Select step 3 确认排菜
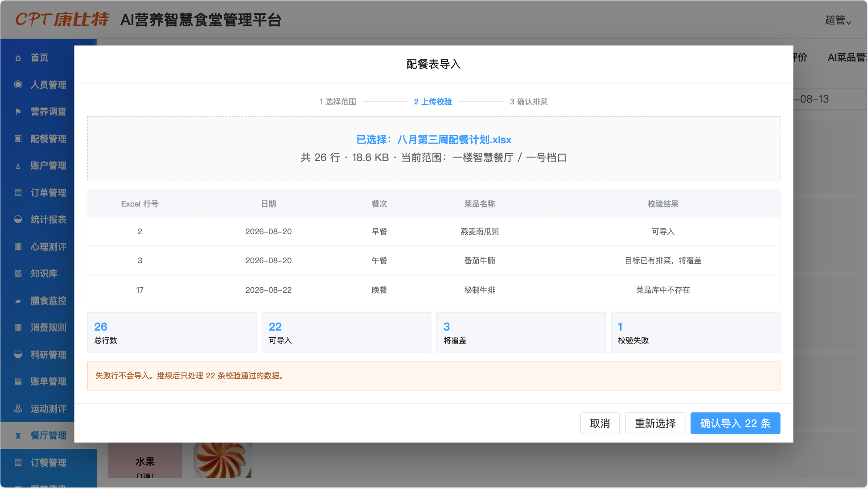Image resolution: width=868 pixels, height=489 pixels. click(x=528, y=102)
